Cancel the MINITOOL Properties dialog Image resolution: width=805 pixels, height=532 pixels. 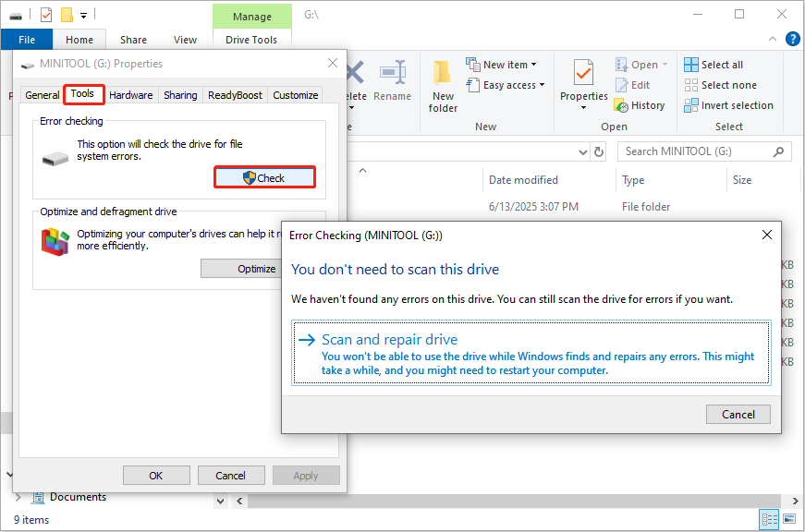point(231,475)
